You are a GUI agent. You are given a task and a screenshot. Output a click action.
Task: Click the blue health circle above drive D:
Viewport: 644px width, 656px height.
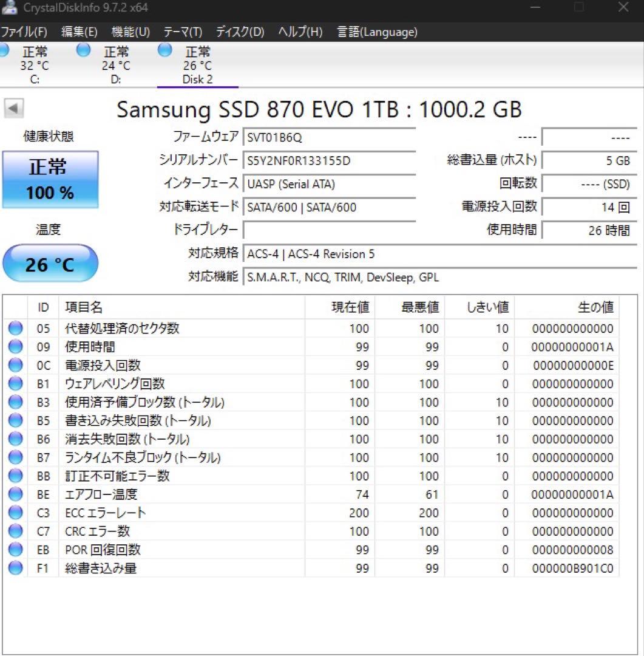click(x=83, y=51)
